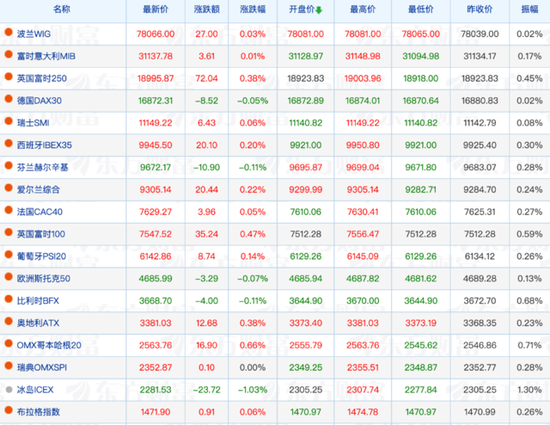
Task: Open the 葡萄牙PSI20 index link
Action: tap(41, 256)
